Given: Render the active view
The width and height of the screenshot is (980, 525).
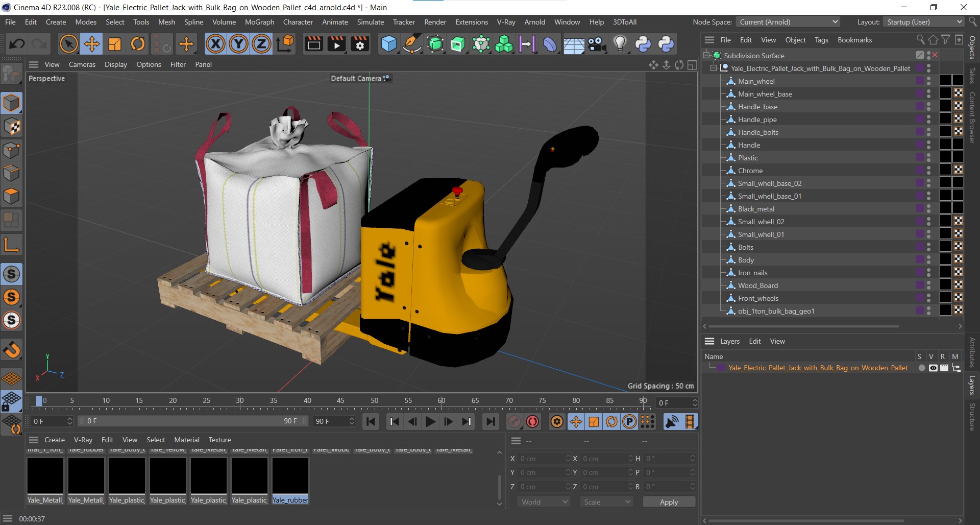Looking at the screenshot, I should click(313, 44).
